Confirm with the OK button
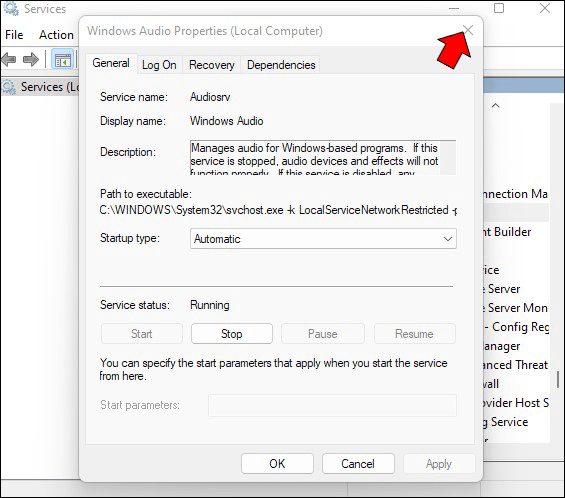Viewport: 565px width, 498px height. 277,463
